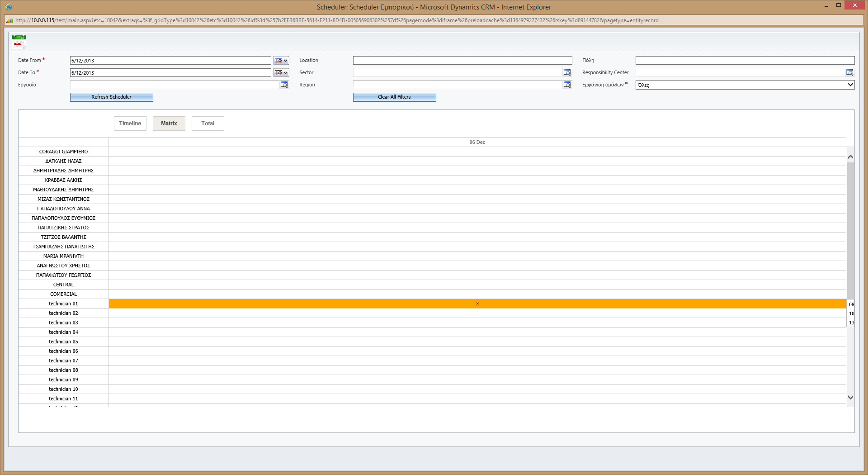Open lookup for Εργασία field
Viewport: 868px width, 475px height.
[284, 85]
